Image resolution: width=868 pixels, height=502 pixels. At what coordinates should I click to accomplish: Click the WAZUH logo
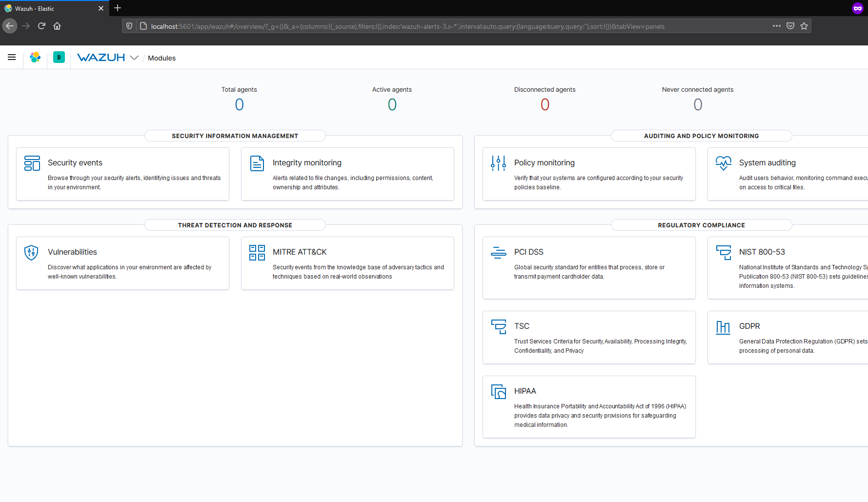tap(101, 58)
